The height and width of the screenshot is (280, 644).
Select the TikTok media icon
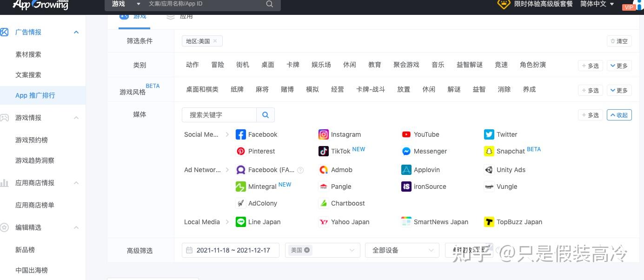tap(323, 151)
